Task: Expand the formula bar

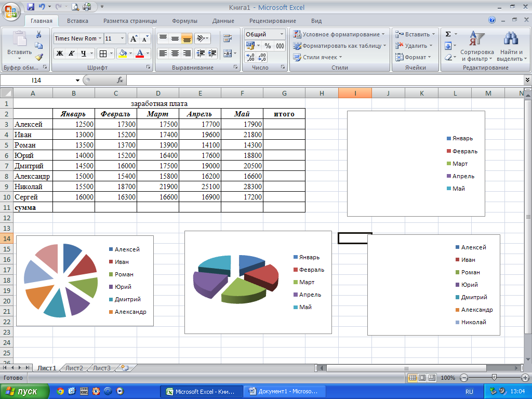Action: point(527,80)
